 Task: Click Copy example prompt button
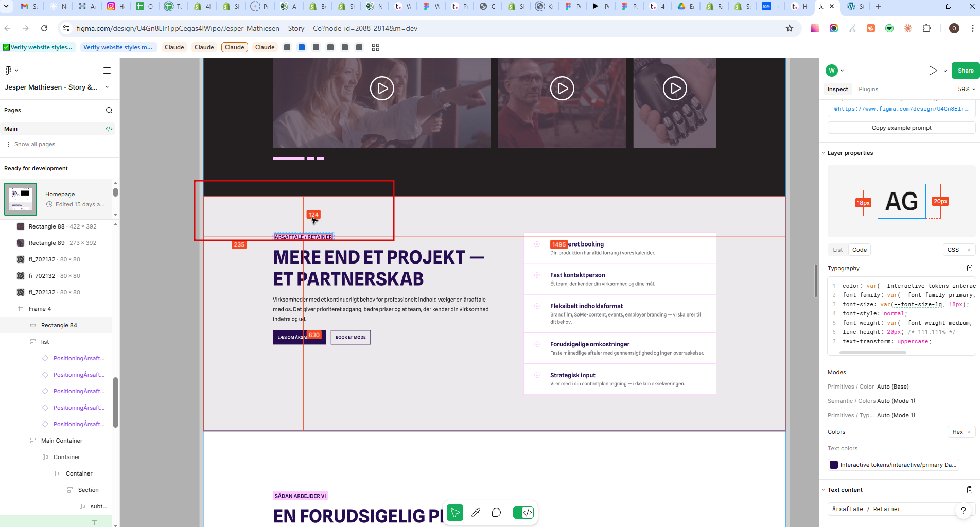pyautogui.click(x=901, y=128)
